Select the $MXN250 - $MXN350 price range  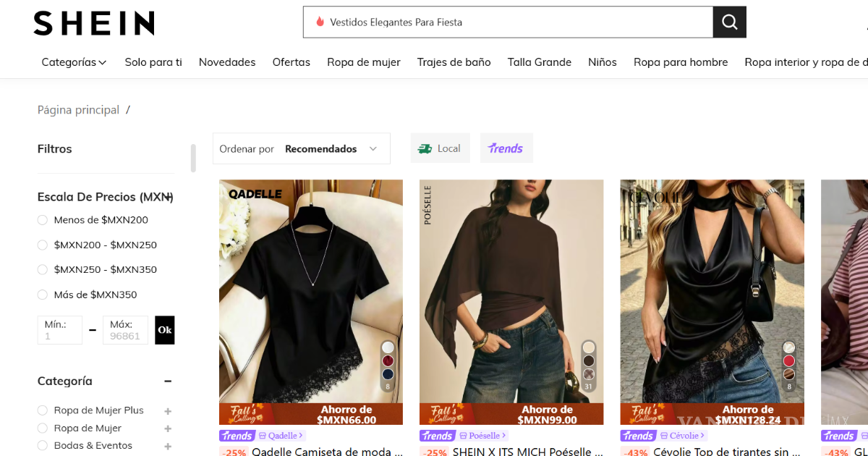pyautogui.click(x=43, y=269)
